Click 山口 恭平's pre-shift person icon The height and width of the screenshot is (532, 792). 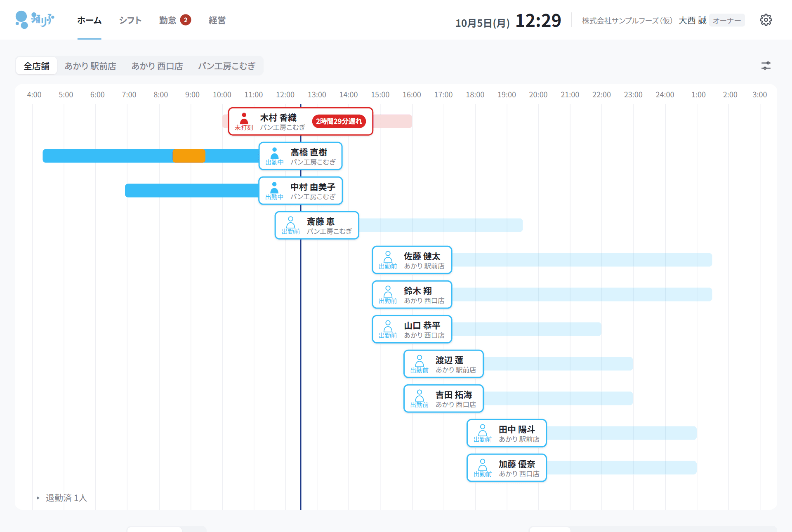[x=388, y=327]
